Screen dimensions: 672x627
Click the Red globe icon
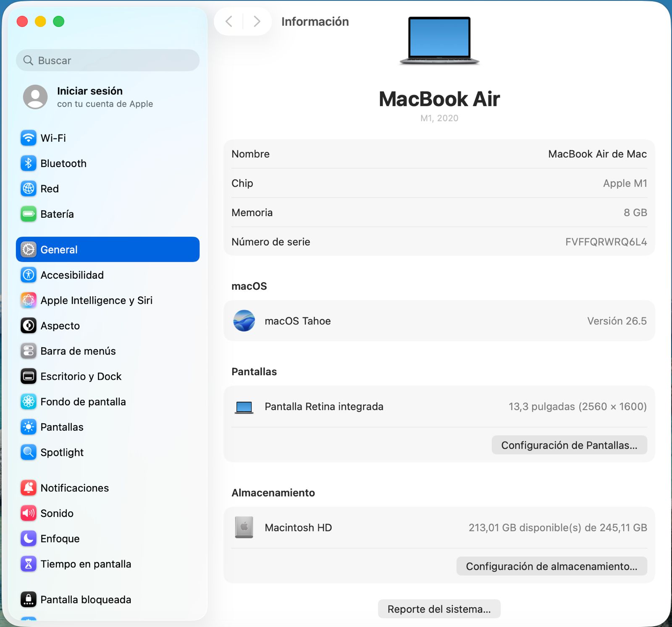click(x=29, y=189)
